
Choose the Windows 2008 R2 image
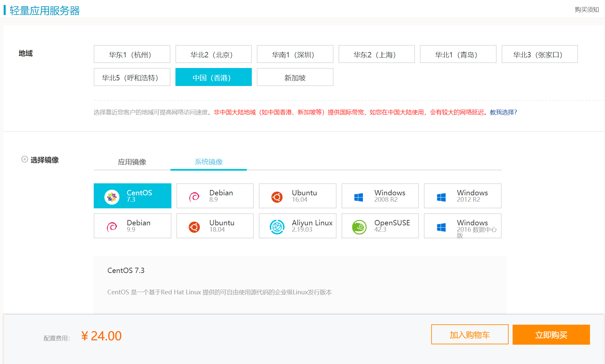(x=380, y=196)
